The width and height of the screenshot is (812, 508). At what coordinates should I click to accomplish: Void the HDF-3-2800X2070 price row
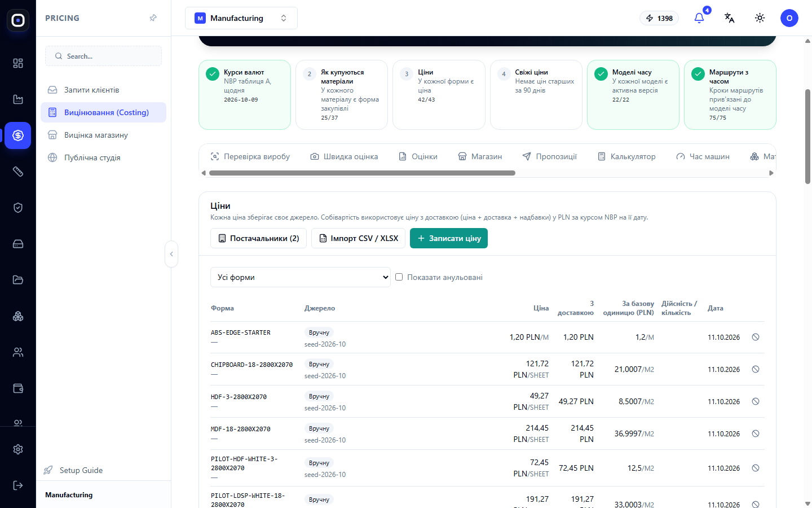pyautogui.click(x=756, y=401)
